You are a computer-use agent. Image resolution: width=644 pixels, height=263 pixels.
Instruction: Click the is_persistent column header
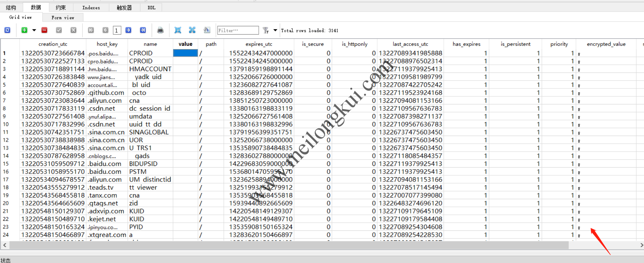[516, 44]
